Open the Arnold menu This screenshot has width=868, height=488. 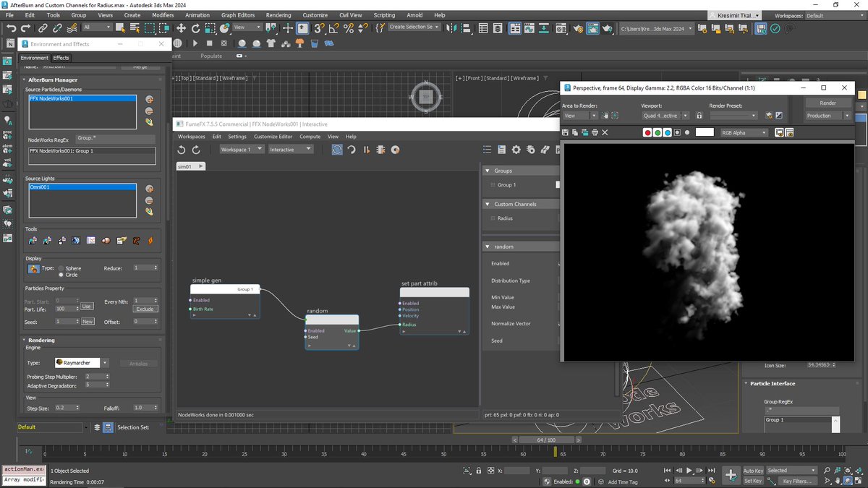[414, 14]
